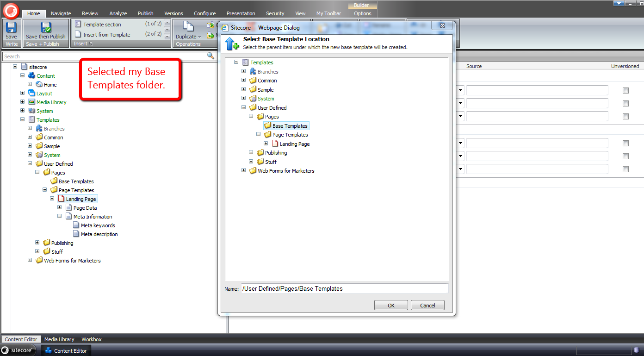This screenshot has width=644, height=356.
Task: Click the Name input field in the dialog
Action: point(344,288)
